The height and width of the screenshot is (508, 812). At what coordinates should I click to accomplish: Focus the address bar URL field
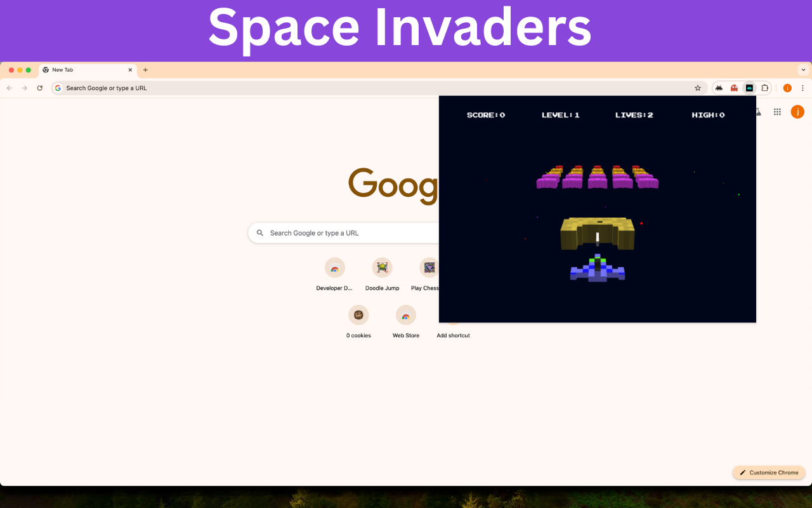click(379, 88)
